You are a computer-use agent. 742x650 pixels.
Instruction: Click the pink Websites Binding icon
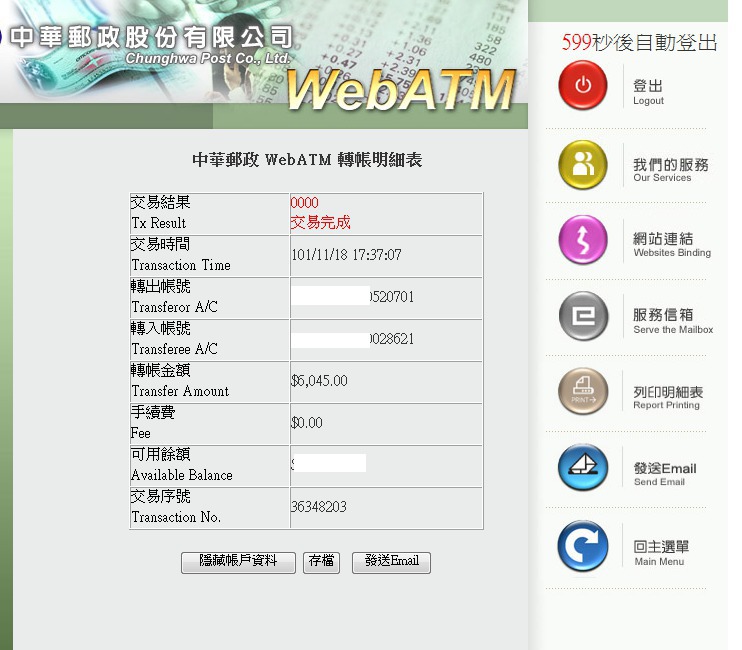coord(583,239)
